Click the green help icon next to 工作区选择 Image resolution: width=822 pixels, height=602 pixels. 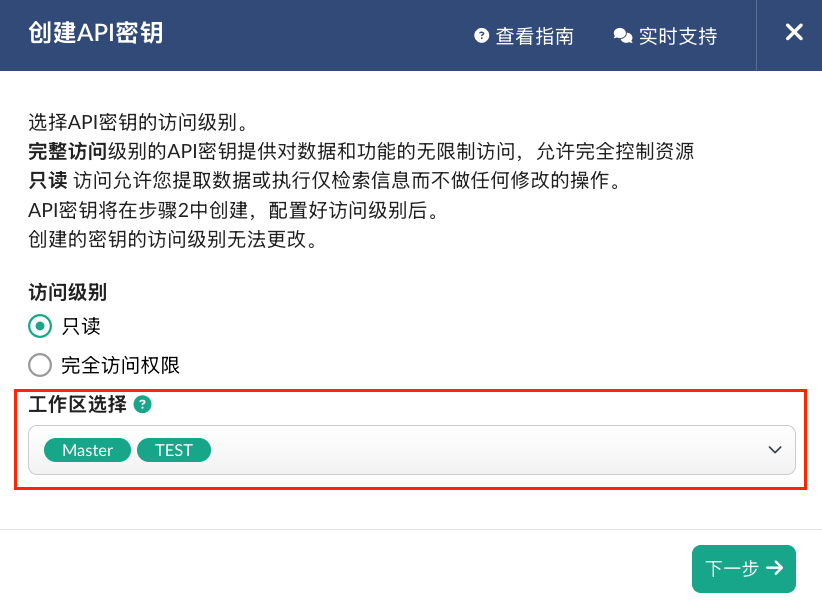(143, 404)
